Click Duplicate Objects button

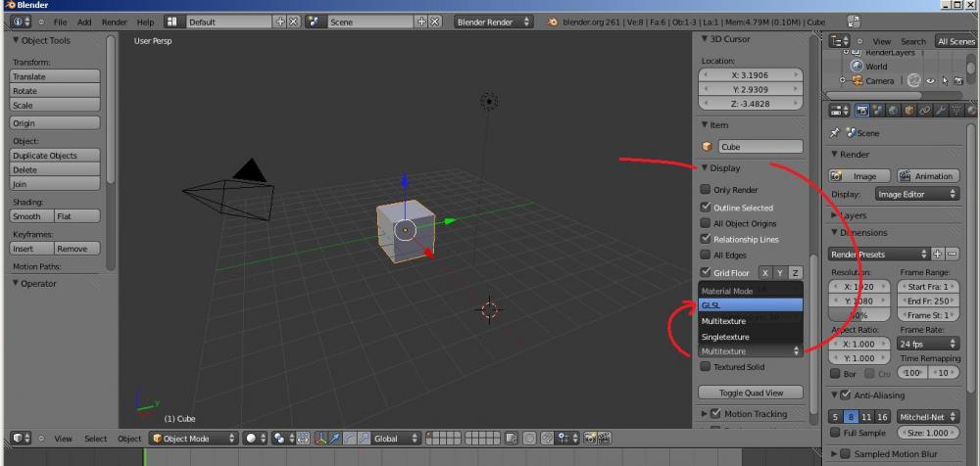pos(55,156)
